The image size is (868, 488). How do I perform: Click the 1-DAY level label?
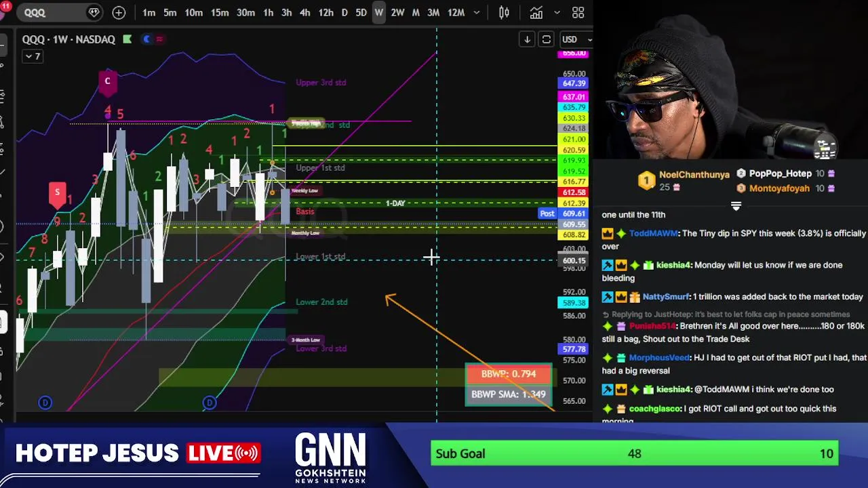395,203
